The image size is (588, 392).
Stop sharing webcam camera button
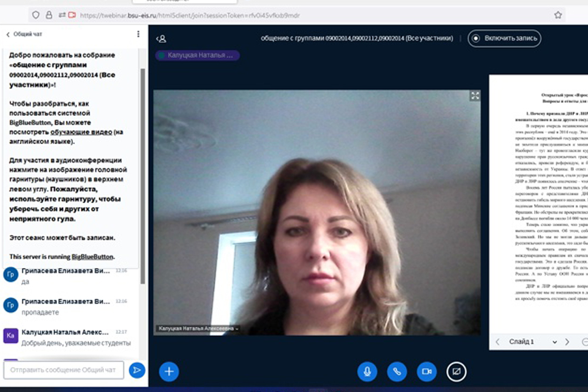tap(427, 371)
